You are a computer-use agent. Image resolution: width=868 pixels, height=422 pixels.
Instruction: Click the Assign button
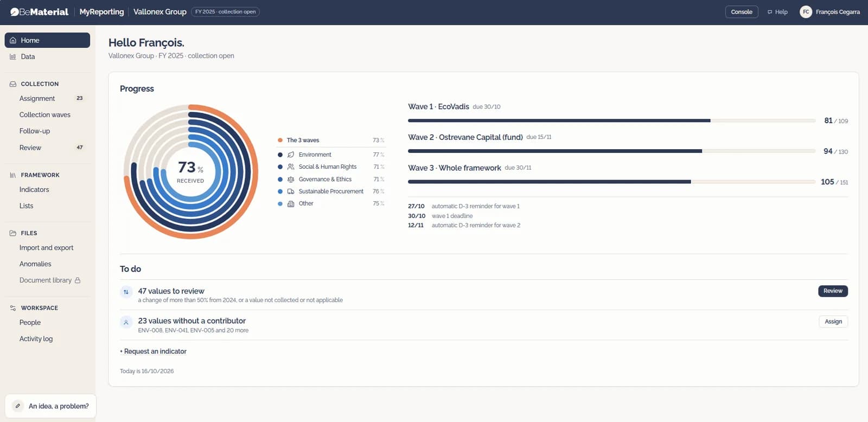[833, 322]
